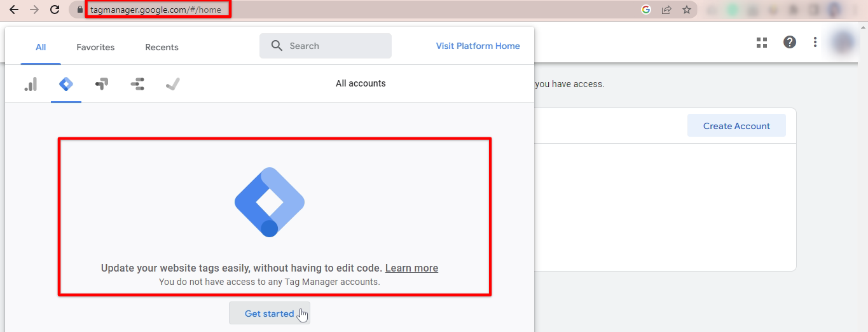The width and height of the screenshot is (868, 332).
Task: Open the blurred user account avatar
Action: 843,42
